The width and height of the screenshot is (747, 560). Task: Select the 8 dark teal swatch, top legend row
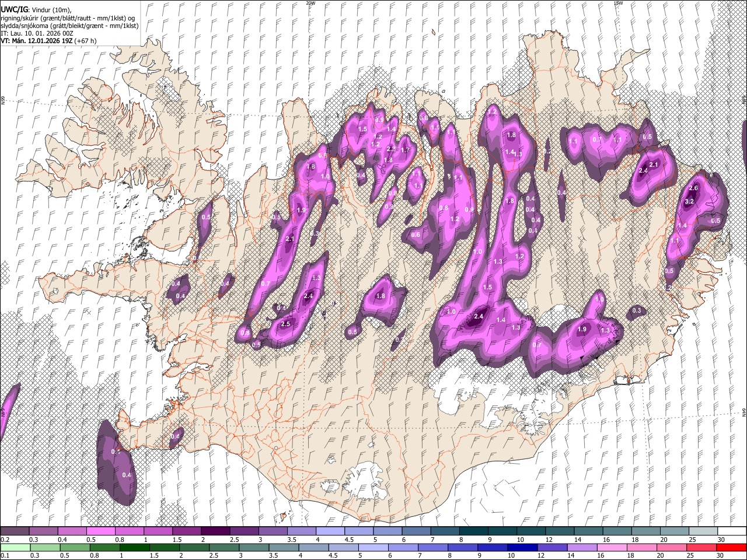coord(473,531)
